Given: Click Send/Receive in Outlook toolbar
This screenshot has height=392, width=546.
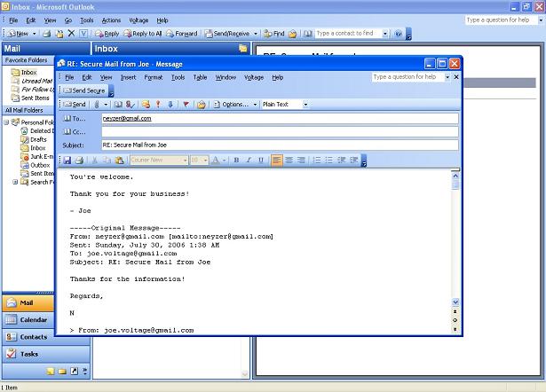Looking at the screenshot, I should click(x=227, y=34).
